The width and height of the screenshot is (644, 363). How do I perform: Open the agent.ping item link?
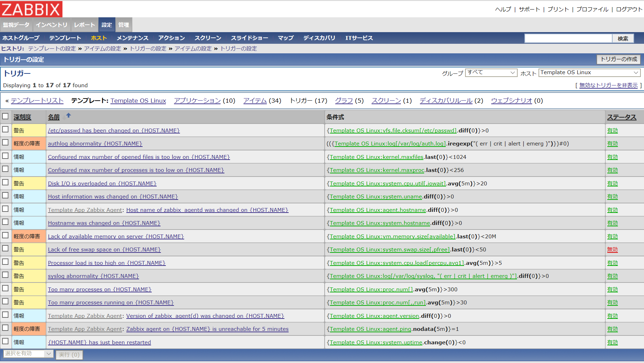[370, 329]
